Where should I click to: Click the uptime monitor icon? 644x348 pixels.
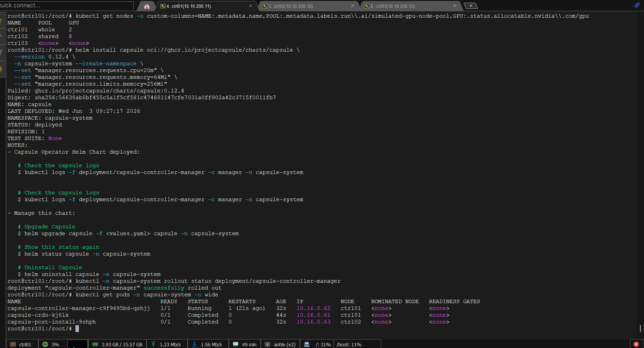236,344
